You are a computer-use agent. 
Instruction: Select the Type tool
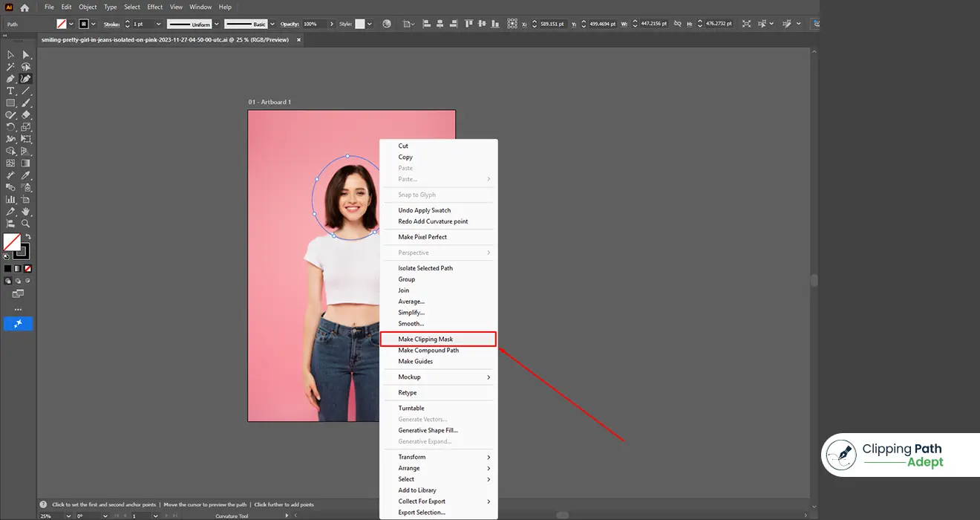(10, 91)
